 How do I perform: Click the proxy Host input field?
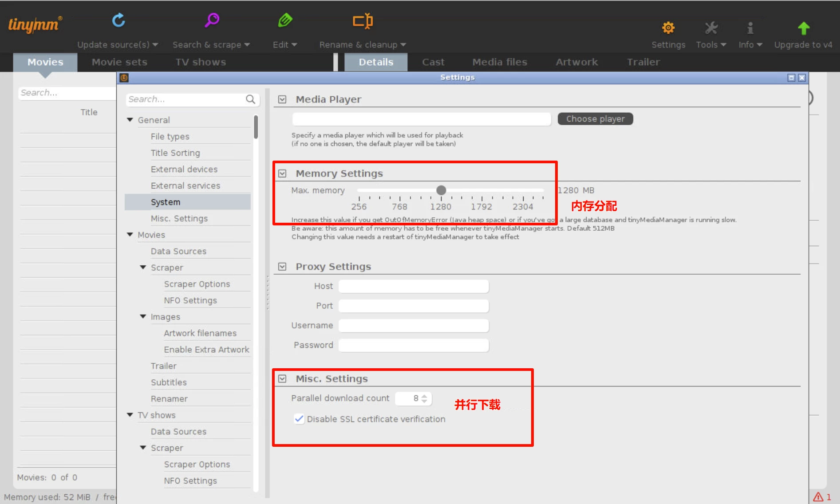click(x=414, y=286)
